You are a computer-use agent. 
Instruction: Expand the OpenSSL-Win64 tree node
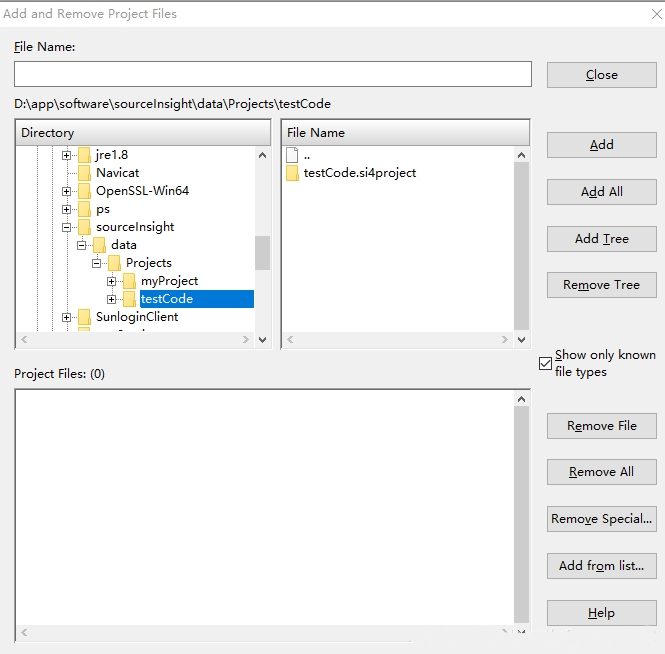coord(67,191)
